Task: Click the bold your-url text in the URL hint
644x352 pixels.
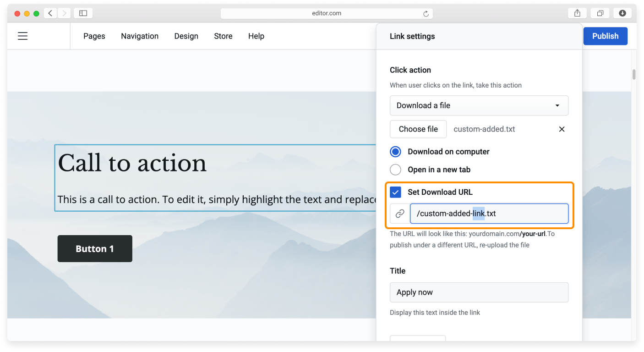Action: (532, 234)
